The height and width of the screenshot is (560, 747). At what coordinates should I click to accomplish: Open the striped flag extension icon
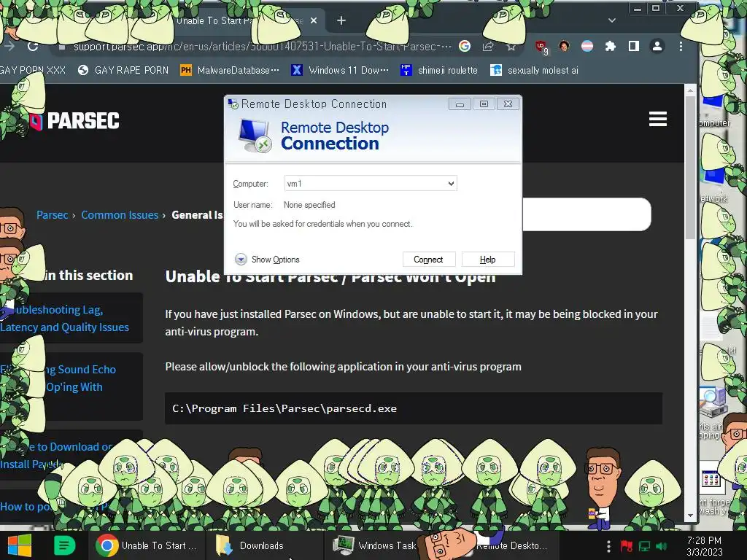click(x=587, y=46)
